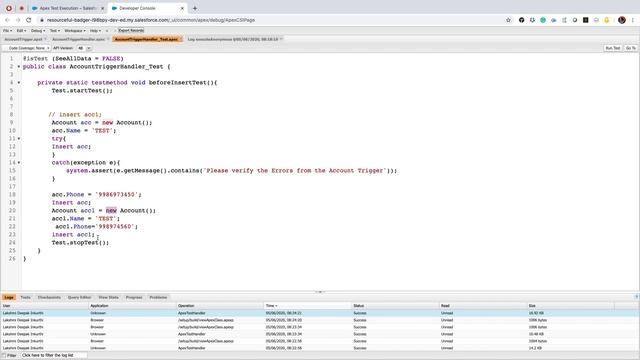Viewport: 640px width, 360px height.
Task: Open the black circular GitHub-style extension icon
Action: point(521,20)
